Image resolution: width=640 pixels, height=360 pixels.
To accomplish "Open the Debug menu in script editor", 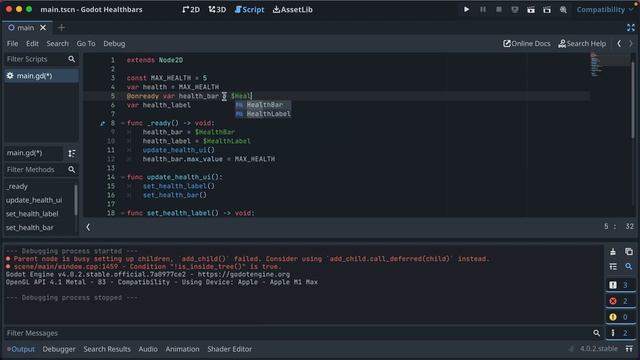I will tap(114, 44).
